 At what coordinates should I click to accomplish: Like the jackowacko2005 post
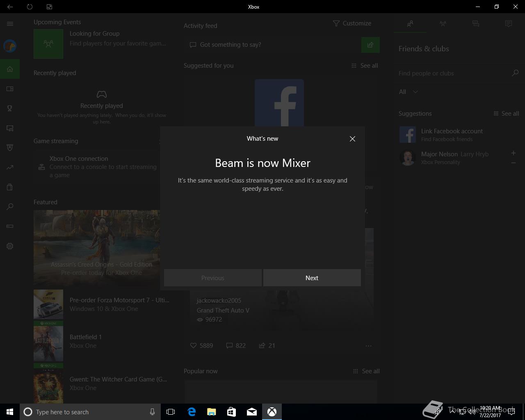click(x=194, y=346)
